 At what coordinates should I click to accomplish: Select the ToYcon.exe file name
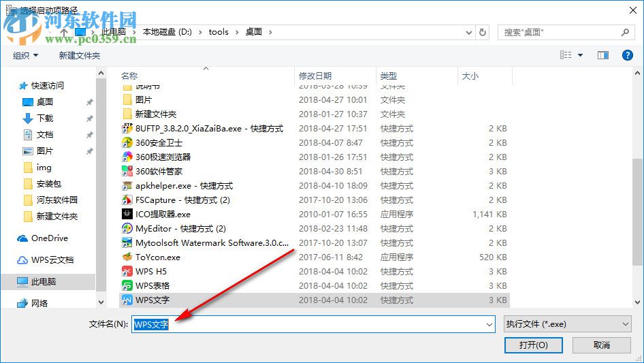point(158,257)
